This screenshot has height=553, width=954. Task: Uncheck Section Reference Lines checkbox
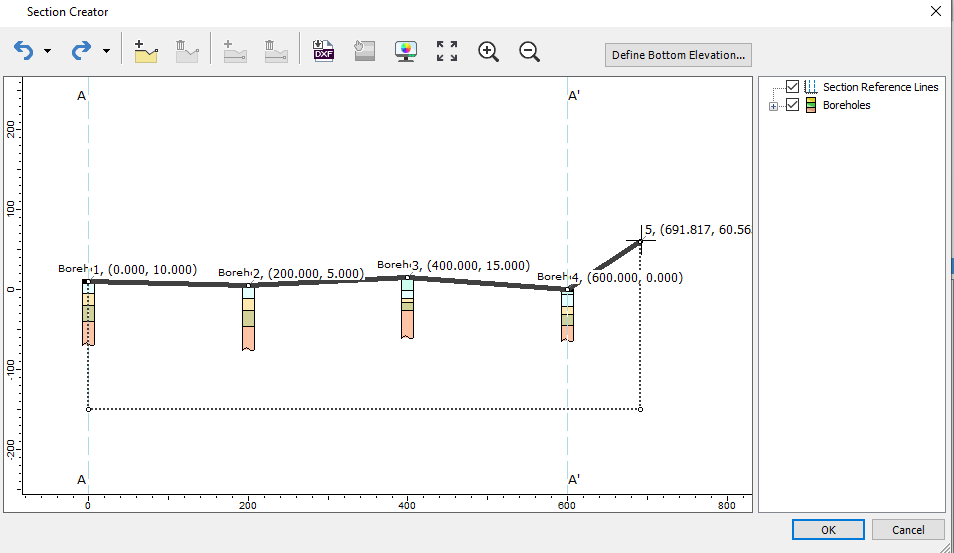[x=792, y=86]
